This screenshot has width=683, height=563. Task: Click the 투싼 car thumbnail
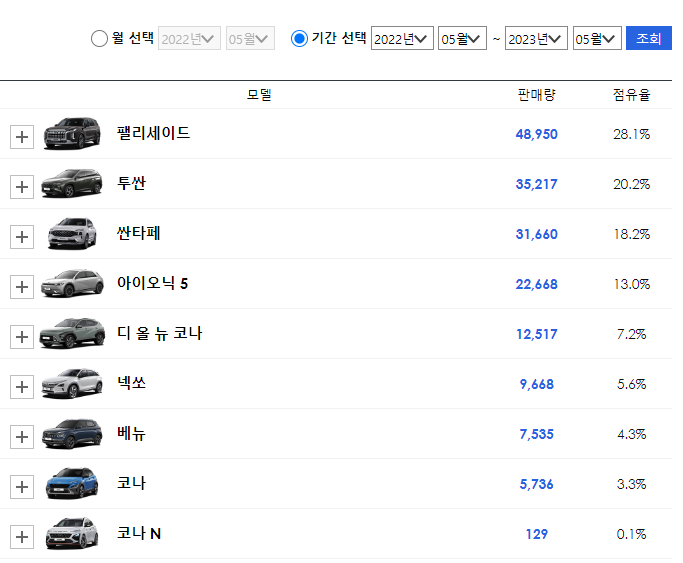point(72,183)
